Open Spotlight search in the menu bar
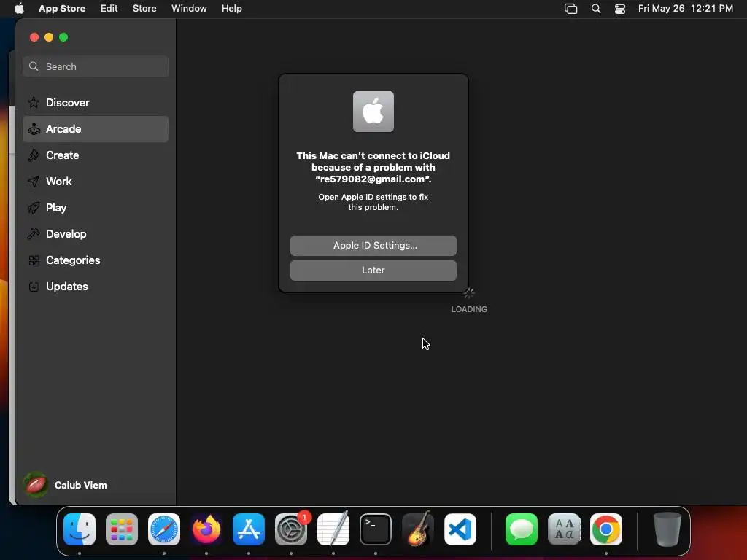This screenshot has height=560, width=747. click(x=595, y=9)
